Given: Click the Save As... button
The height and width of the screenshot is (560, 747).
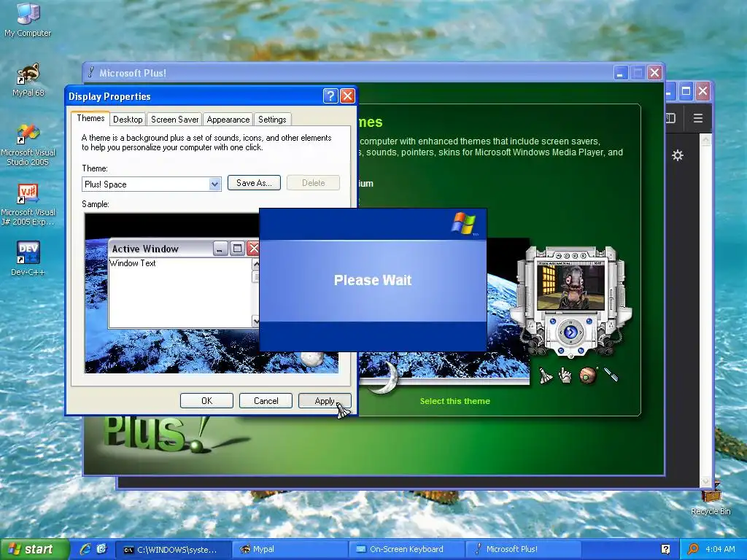Looking at the screenshot, I should coord(254,183).
